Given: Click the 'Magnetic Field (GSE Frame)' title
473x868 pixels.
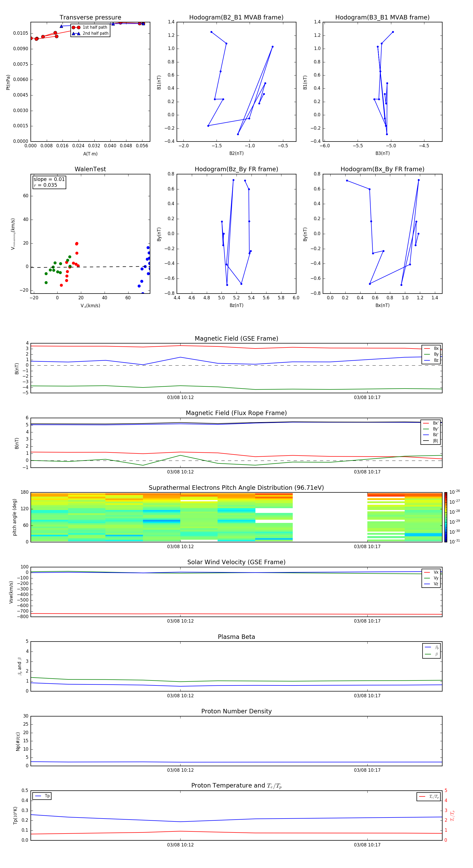Looking at the screenshot, I should point(236,339).
